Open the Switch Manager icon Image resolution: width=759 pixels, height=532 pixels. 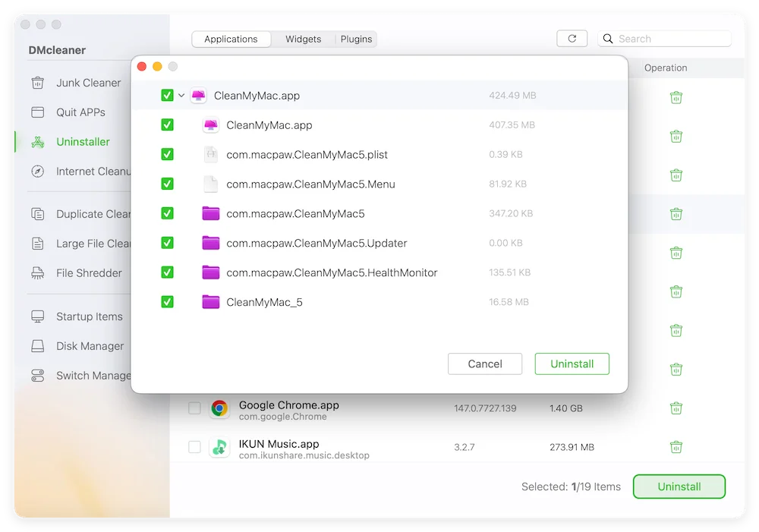point(37,376)
